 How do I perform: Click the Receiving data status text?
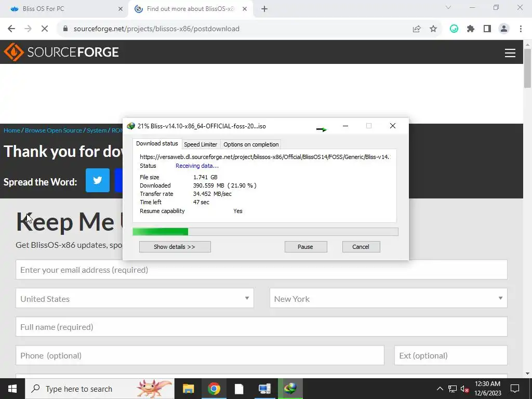tap(197, 166)
